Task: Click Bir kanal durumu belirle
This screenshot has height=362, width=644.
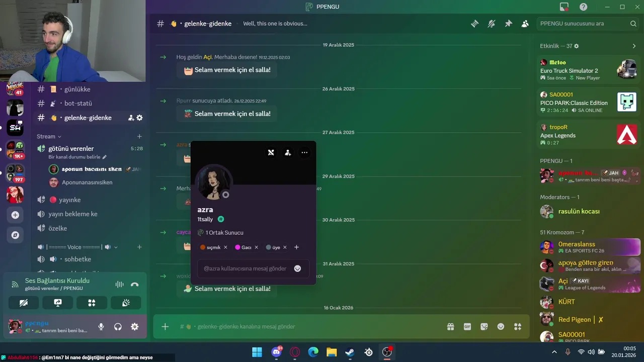Action: pyautogui.click(x=77, y=157)
